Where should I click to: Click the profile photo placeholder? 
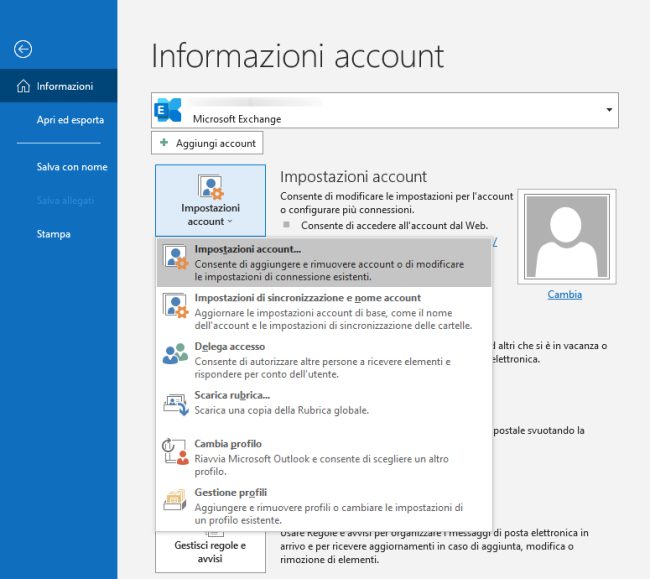tap(567, 237)
